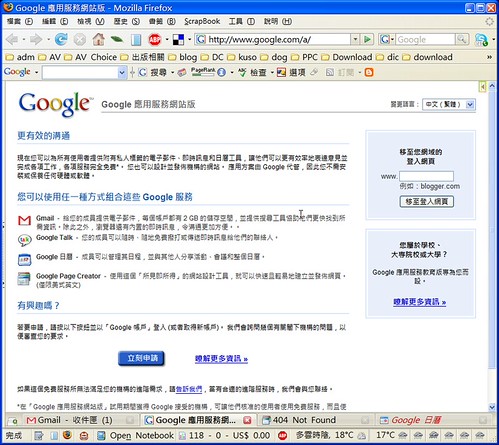Click 瞭解更多資訊 link in education box
This screenshot has height=445, width=499.
[419, 302]
